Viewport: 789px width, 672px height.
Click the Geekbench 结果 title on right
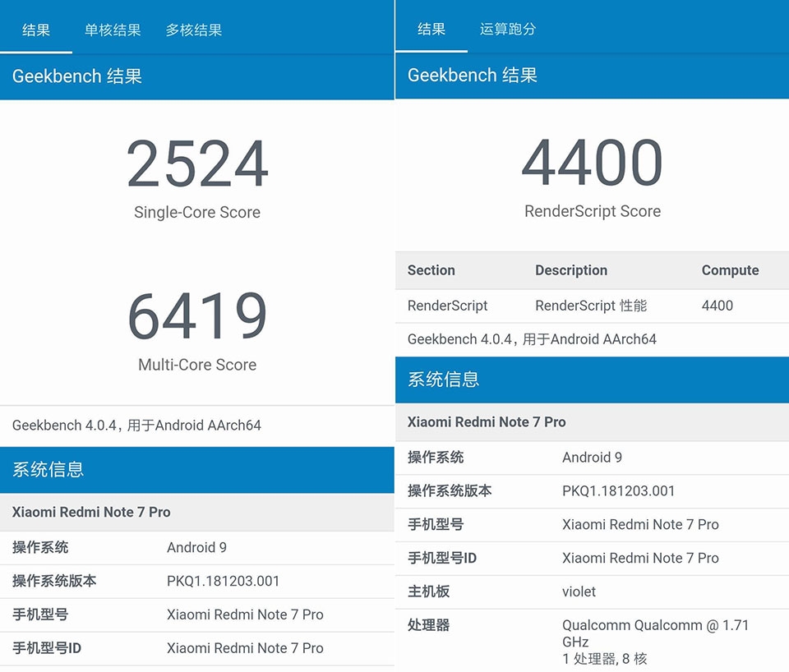[x=473, y=76]
